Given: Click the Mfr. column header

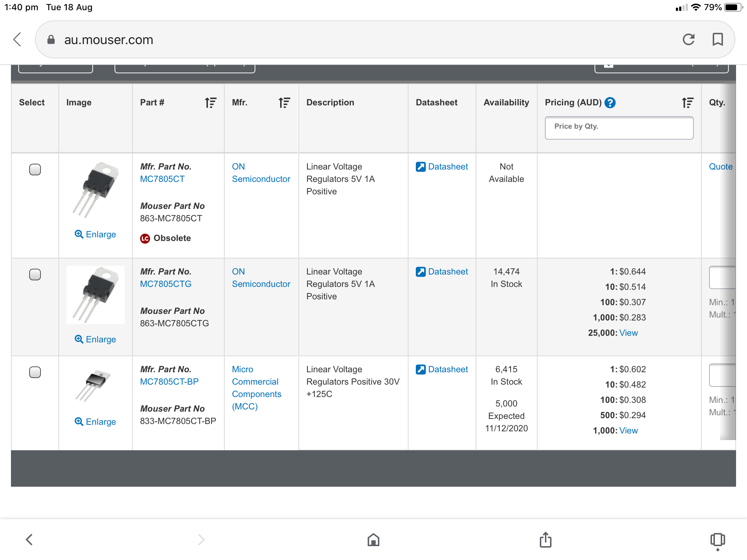Looking at the screenshot, I should [240, 103].
